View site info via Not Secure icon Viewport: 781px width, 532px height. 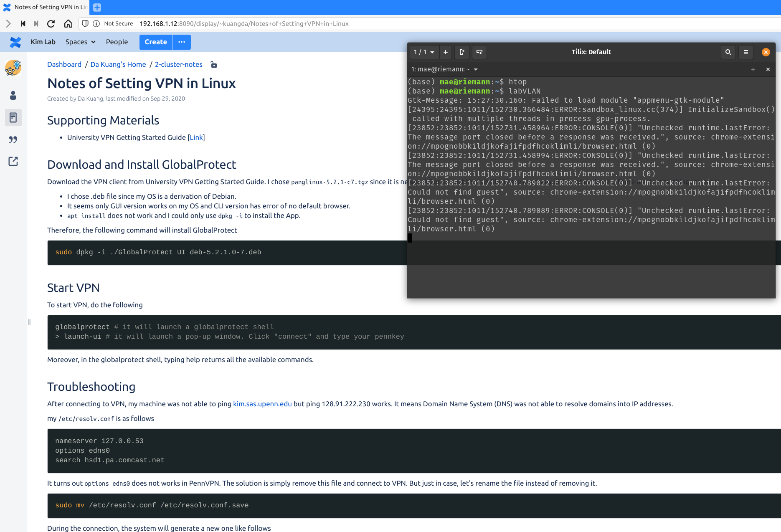pyautogui.click(x=96, y=24)
